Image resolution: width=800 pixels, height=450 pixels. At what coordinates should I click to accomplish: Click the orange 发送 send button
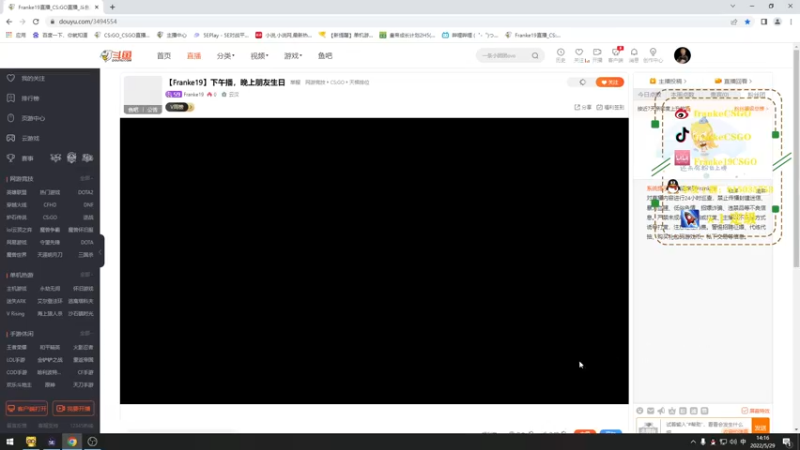click(760, 427)
